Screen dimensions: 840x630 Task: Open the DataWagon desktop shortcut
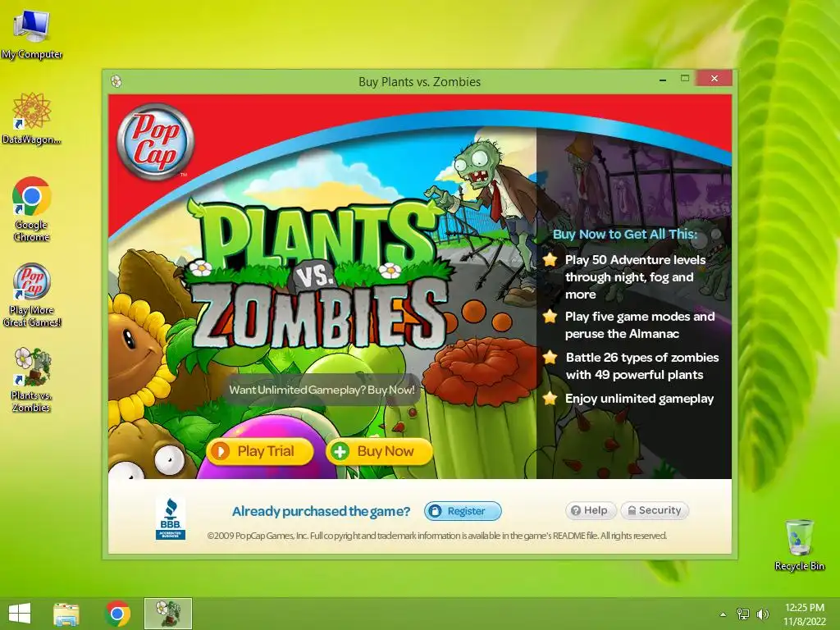click(32, 119)
